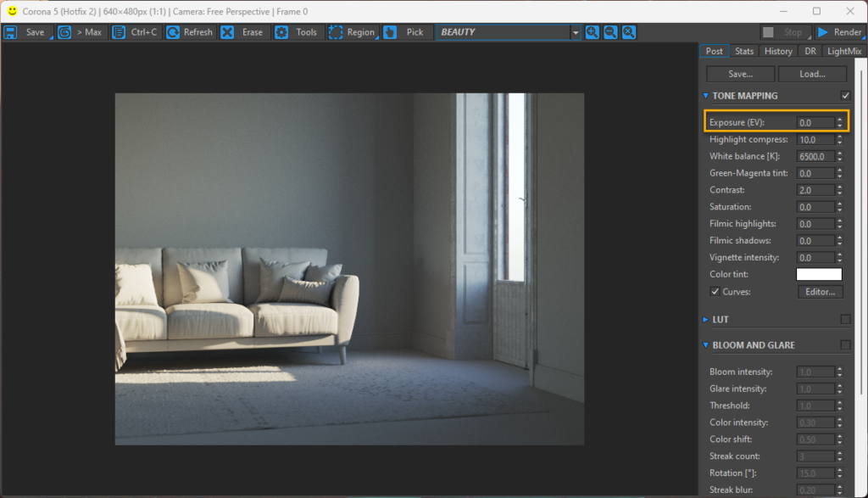Click the Refresh toolbar label

click(198, 32)
